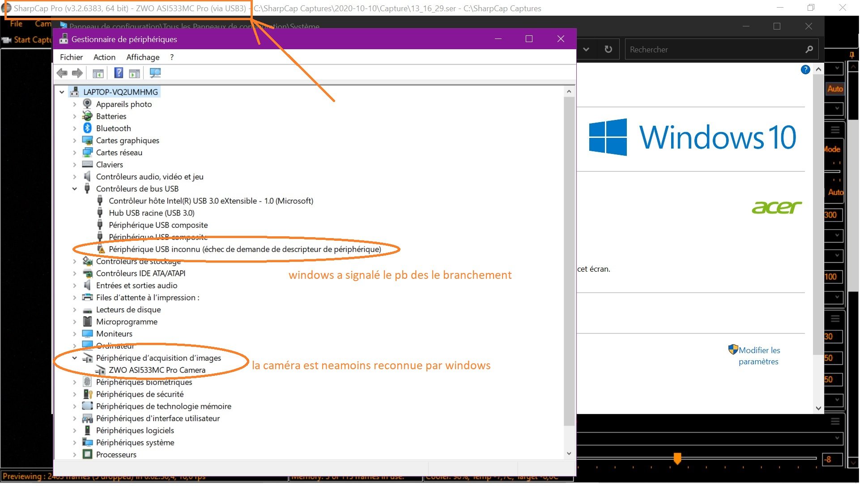Select Périphériques d'interface utilisateur row

point(158,418)
